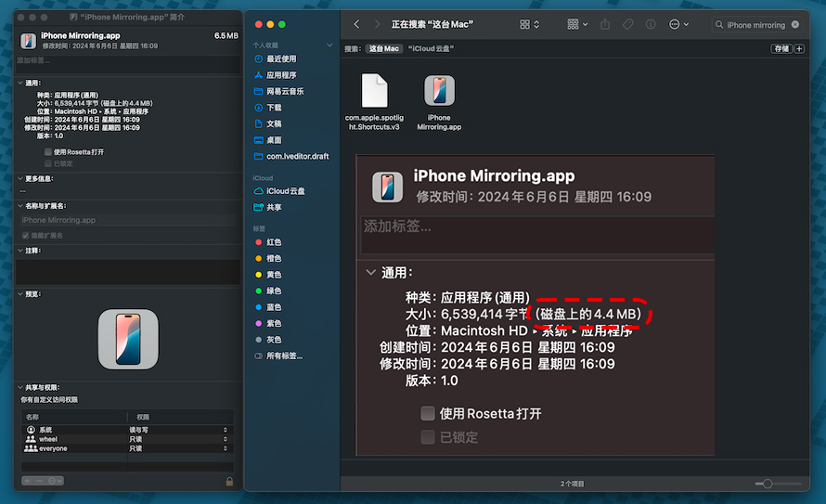826x504 pixels.
Task: Clear the 'iPhone mirroring' search text
Action: [795, 24]
